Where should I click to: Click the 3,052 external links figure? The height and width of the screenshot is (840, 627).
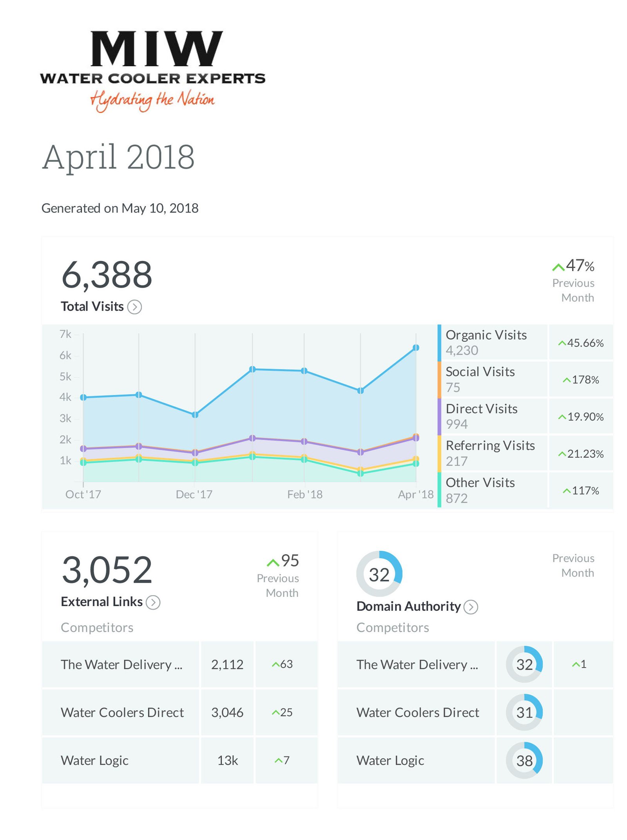click(107, 570)
